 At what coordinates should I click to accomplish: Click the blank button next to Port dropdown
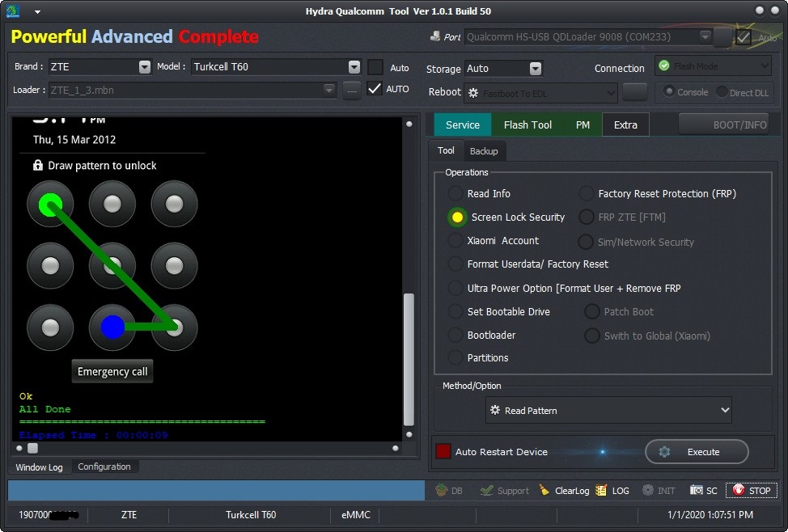722,37
